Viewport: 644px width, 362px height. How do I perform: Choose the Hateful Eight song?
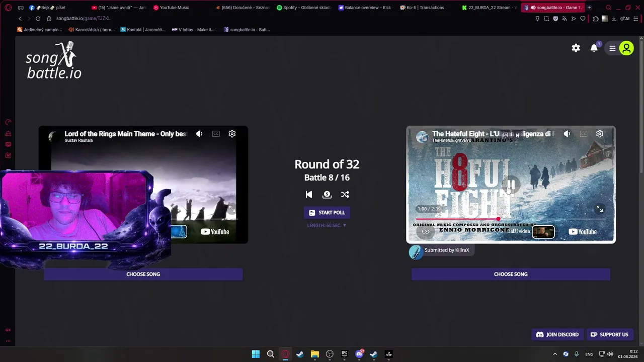pos(511,274)
